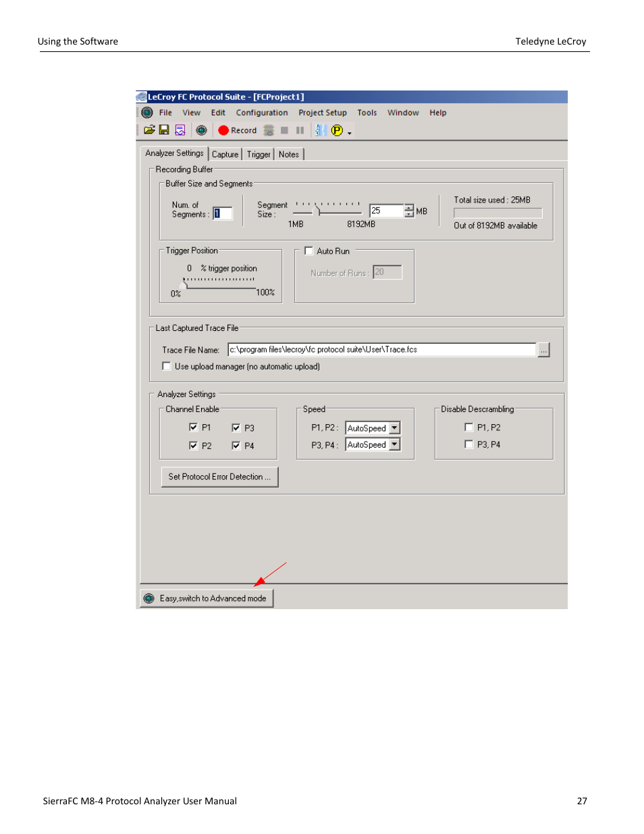The width and height of the screenshot is (644, 834).
Task: Open the Project Setup menu
Action: [323, 113]
